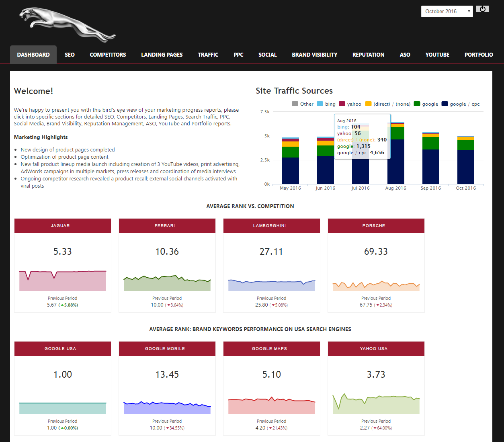Toggle the navy google / cpc legend swatch
The height and width of the screenshot is (442, 504).
445,104
